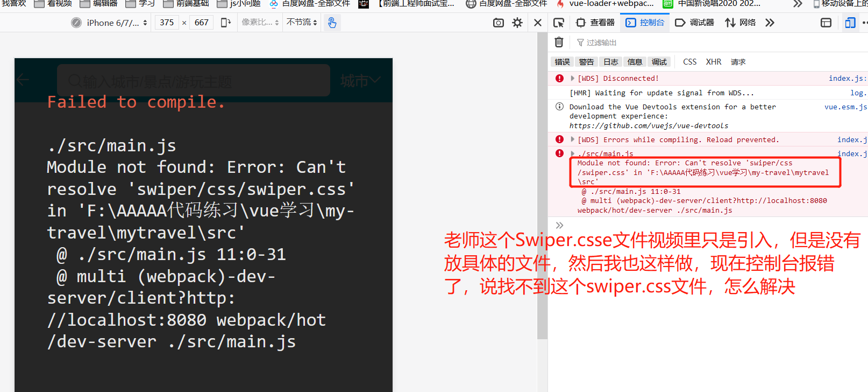Toggle the 请求 requests filter

coord(738,62)
